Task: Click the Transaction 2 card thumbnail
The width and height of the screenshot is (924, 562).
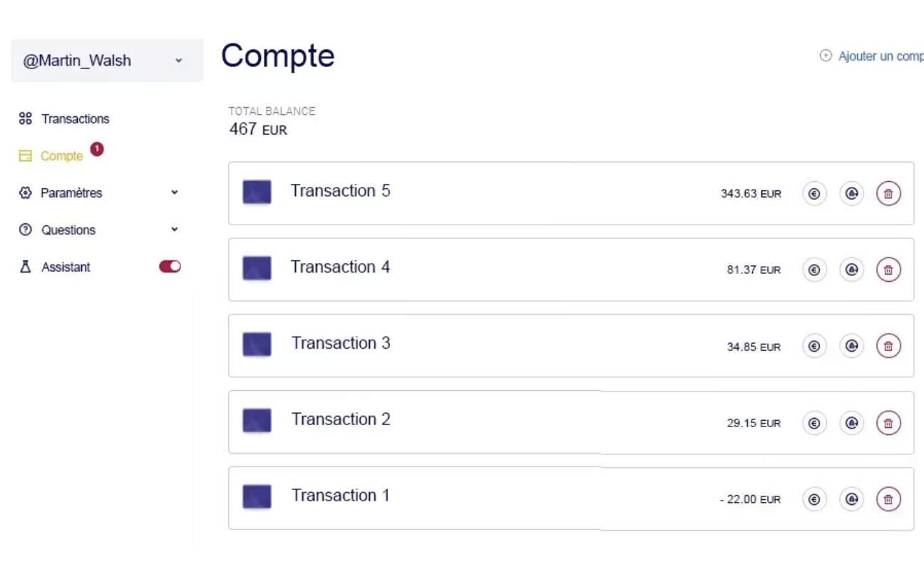Action: [x=257, y=421]
